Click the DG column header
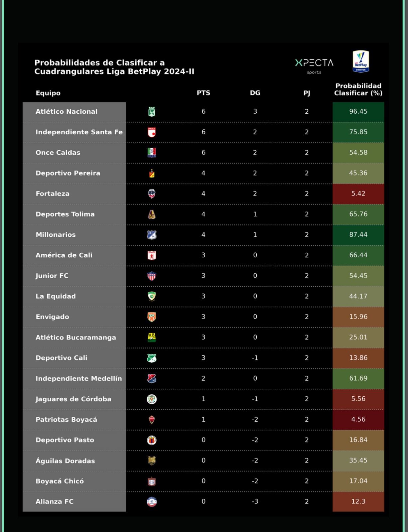Screen dimensions: 408x532 (x=255, y=93)
